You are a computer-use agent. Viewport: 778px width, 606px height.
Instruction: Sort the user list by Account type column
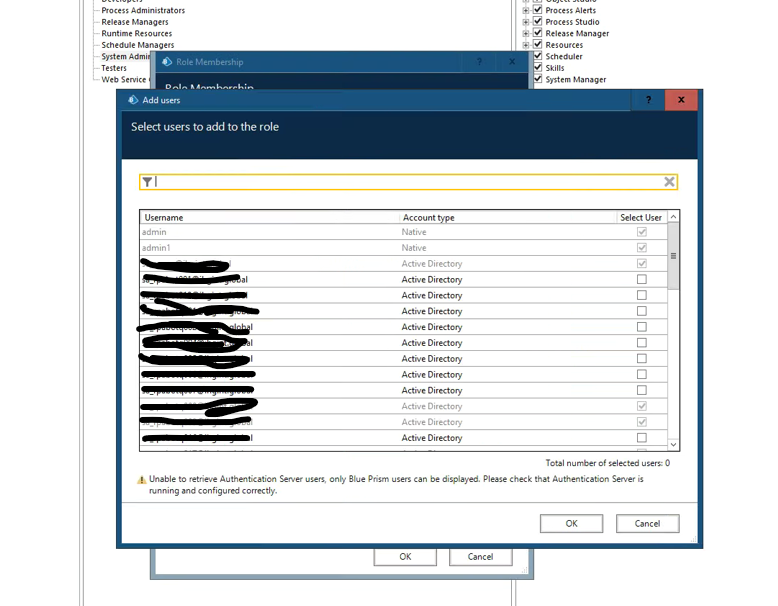click(507, 217)
